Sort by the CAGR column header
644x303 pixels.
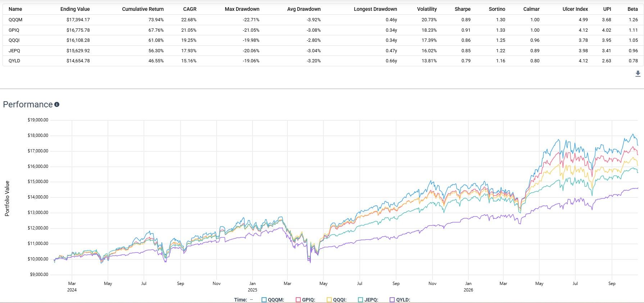190,9
